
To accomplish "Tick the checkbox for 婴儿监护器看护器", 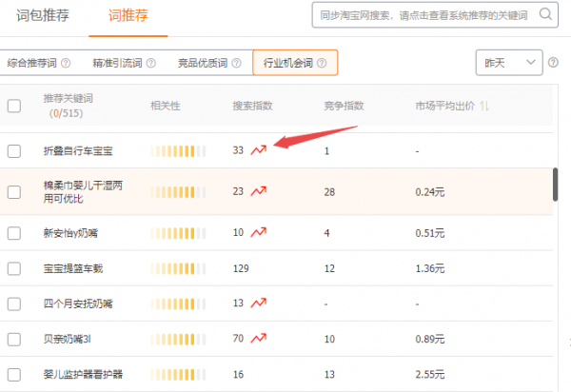I will point(14,375).
